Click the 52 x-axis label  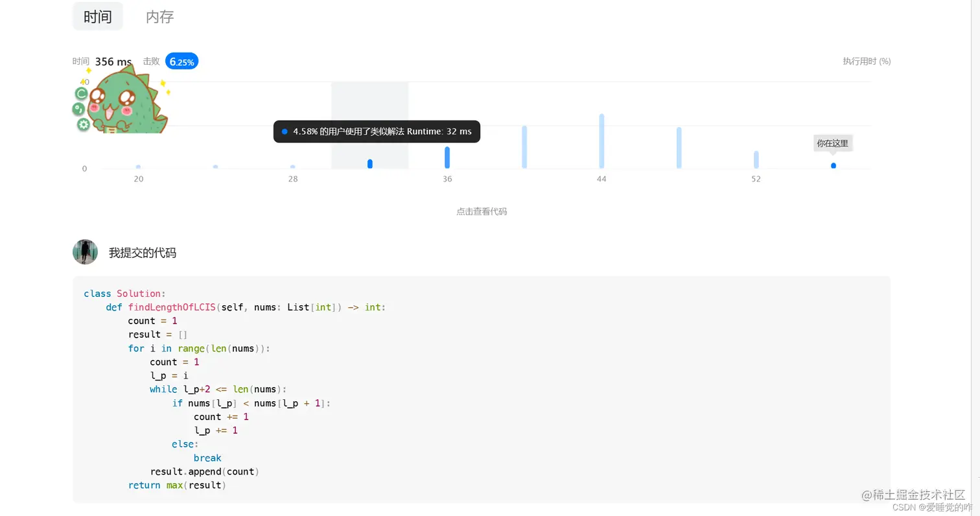[x=756, y=179]
